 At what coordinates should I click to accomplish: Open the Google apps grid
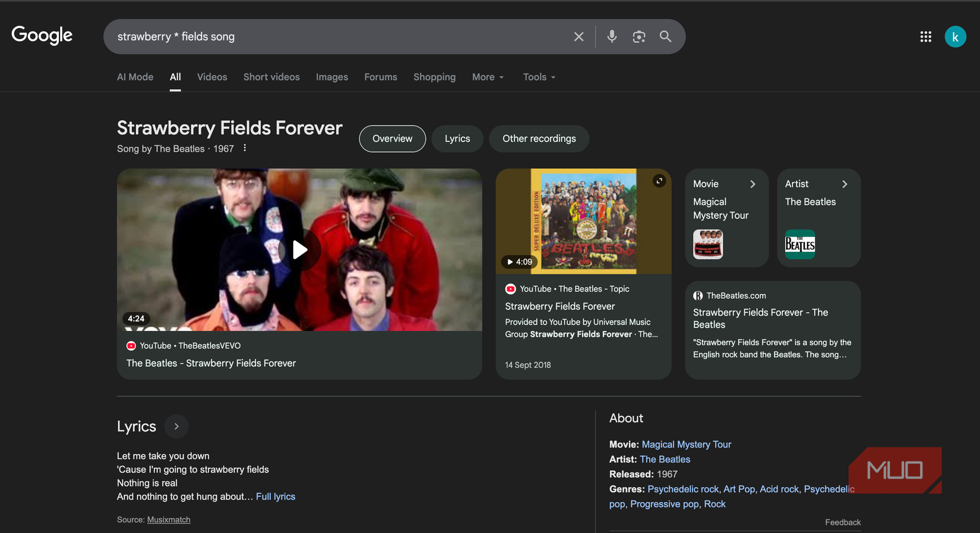[925, 37]
